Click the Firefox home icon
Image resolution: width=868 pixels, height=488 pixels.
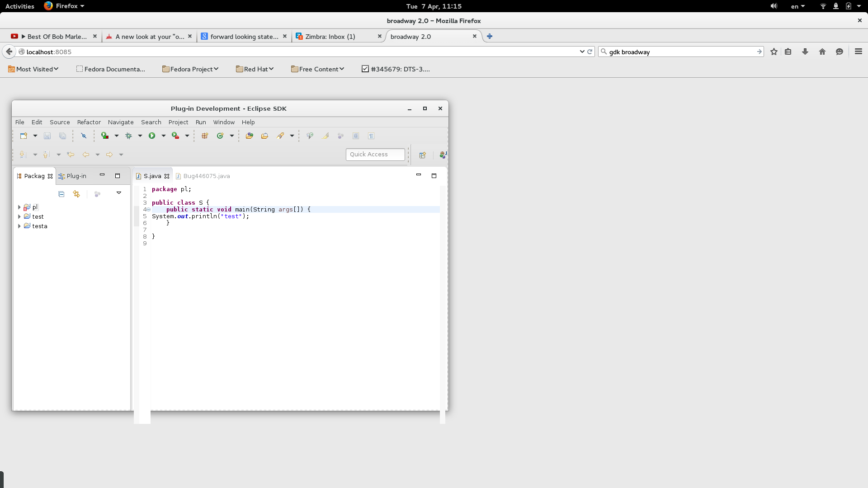click(822, 52)
